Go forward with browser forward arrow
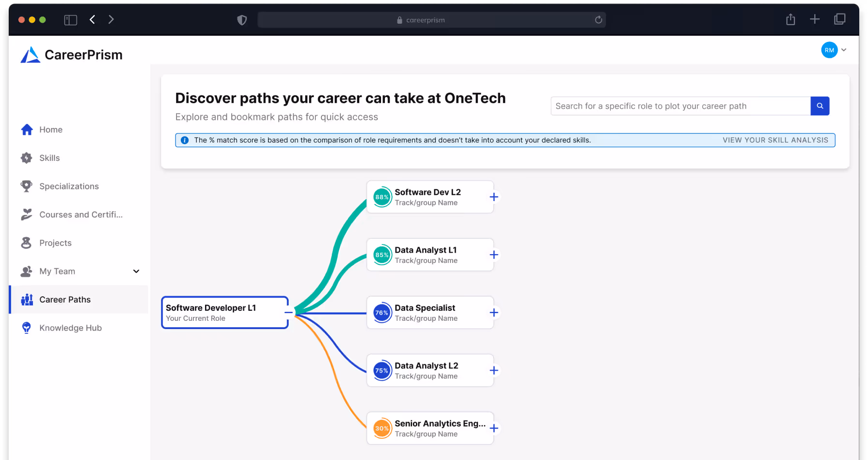868x460 pixels. click(x=111, y=19)
